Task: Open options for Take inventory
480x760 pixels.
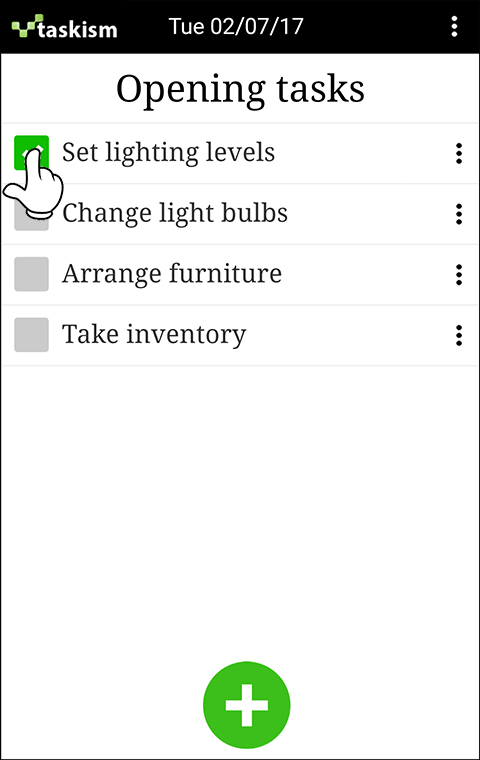Action: click(x=459, y=335)
